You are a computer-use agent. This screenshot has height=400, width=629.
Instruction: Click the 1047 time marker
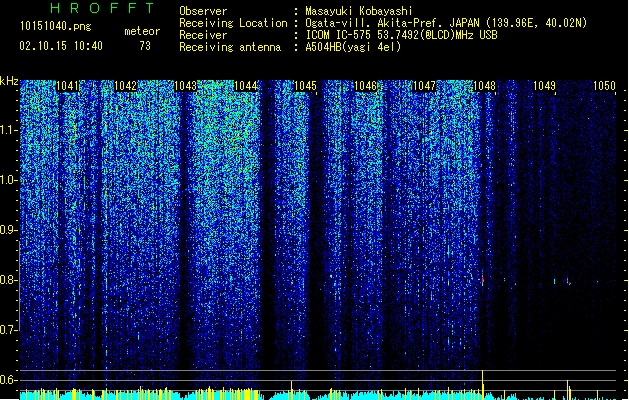click(x=424, y=86)
